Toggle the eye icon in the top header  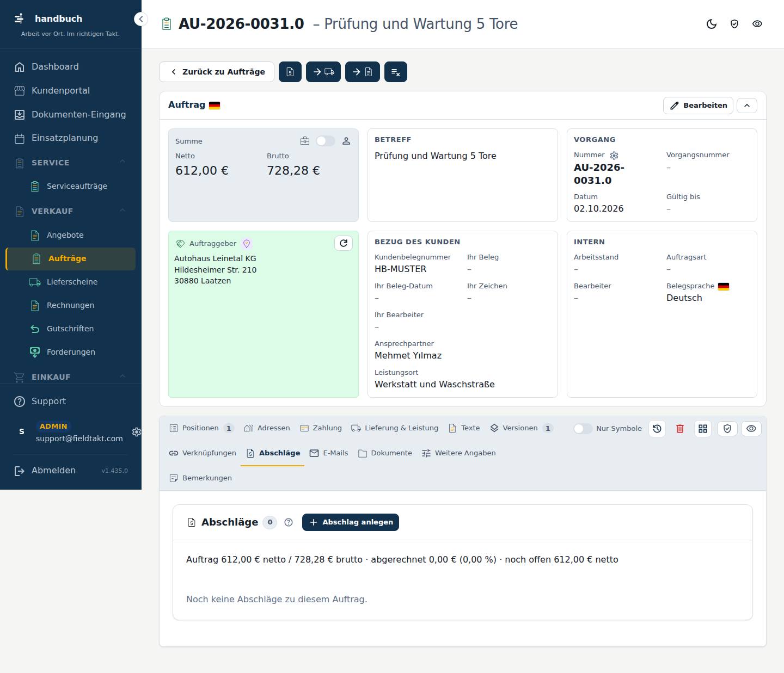pyautogui.click(x=757, y=24)
